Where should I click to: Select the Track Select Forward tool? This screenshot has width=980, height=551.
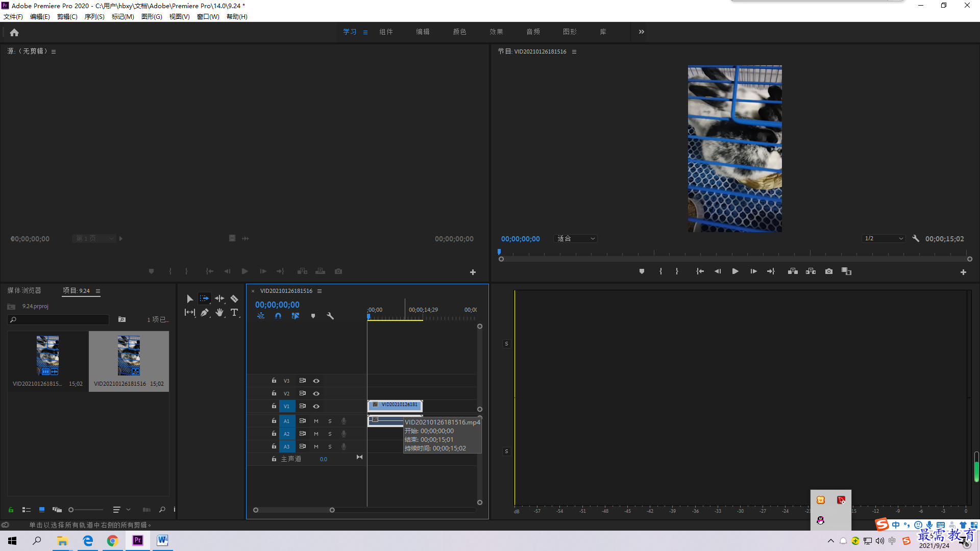pos(204,298)
